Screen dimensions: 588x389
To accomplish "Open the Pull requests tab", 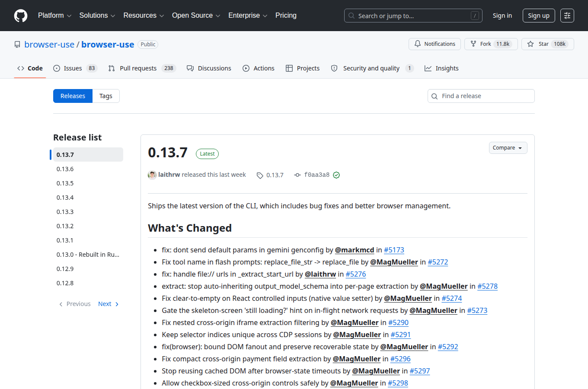I will pyautogui.click(x=142, y=68).
